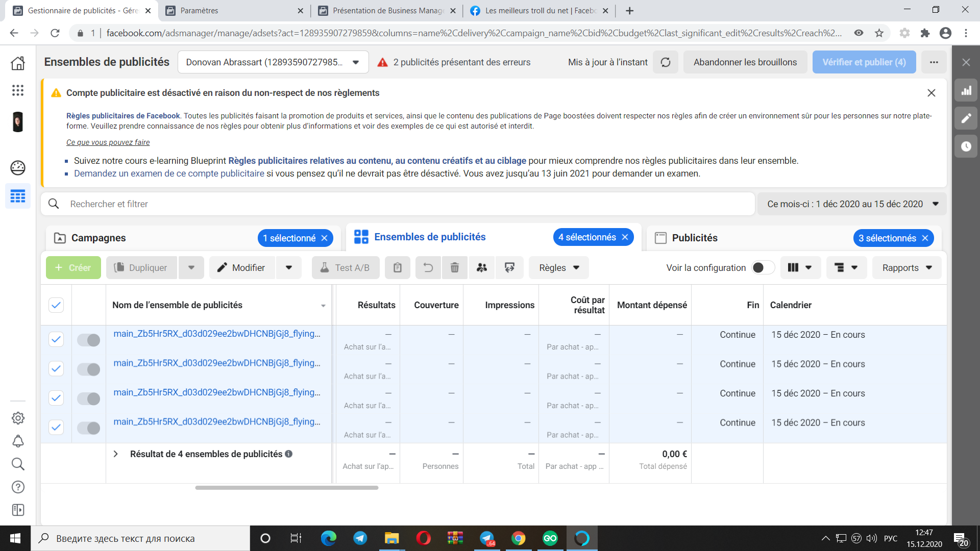Open the Rapports dropdown
Screen dimensions: 980x551
pyautogui.click(x=907, y=268)
